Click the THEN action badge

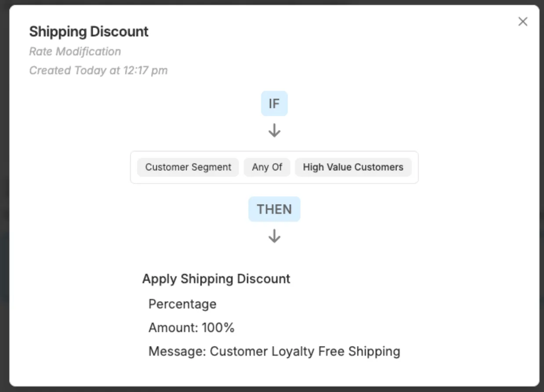point(274,209)
